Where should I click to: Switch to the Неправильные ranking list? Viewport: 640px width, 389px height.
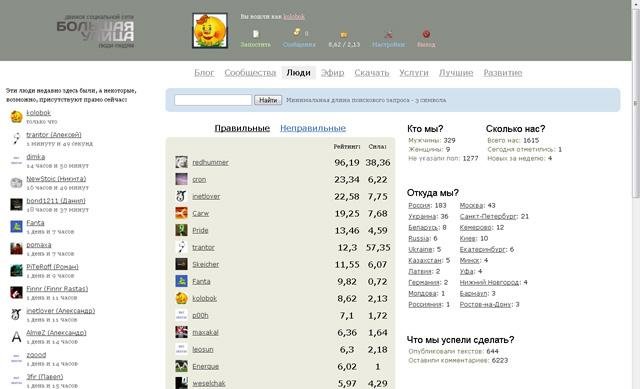(x=313, y=128)
